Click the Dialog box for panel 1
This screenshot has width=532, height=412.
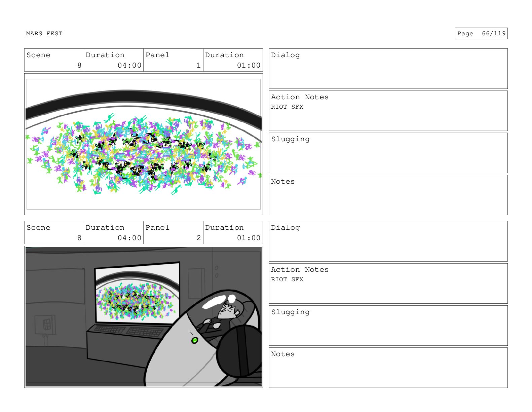pyautogui.click(x=388, y=69)
